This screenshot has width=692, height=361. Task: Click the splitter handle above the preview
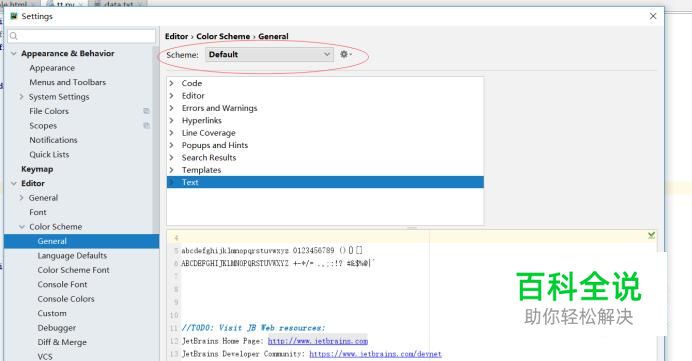click(412, 228)
